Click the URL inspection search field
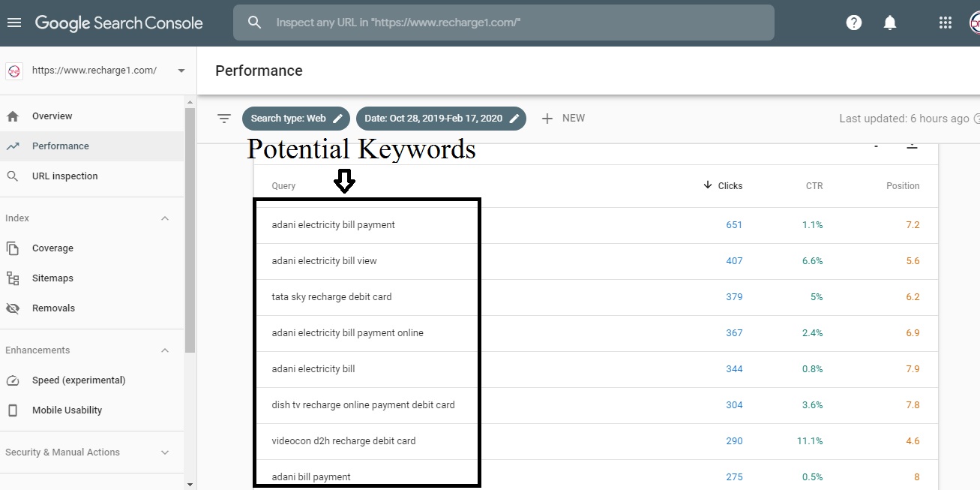This screenshot has width=980, height=490. click(x=504, y=23)
